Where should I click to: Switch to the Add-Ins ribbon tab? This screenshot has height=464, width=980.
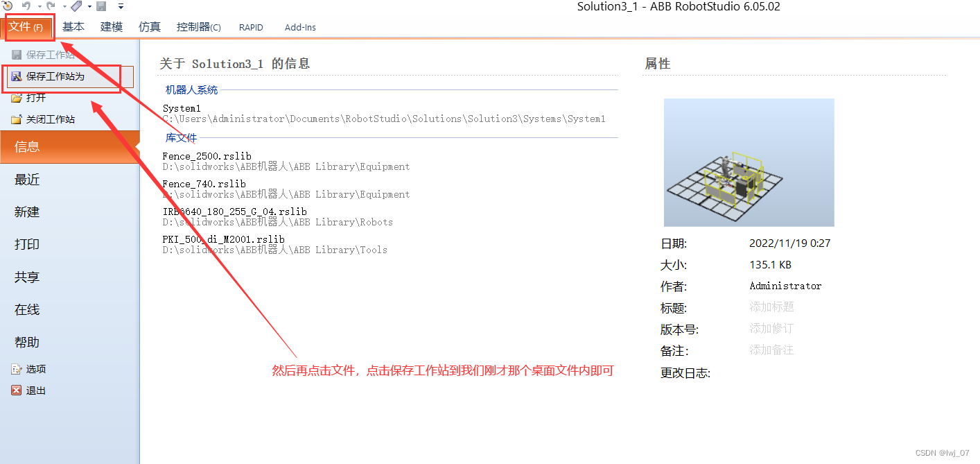[x=300, y=28]
